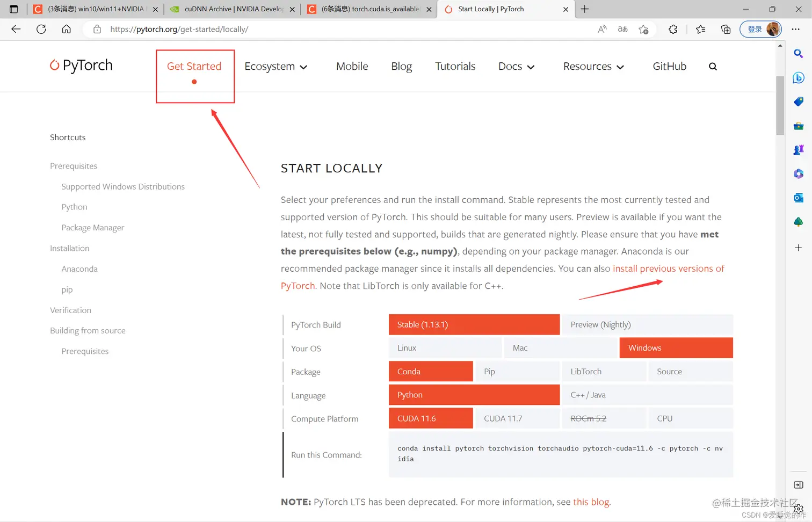The height and width of the screenshot is (522, 812).
Task: Open tools briefcase sidebar icon
Action: point(799,126)
